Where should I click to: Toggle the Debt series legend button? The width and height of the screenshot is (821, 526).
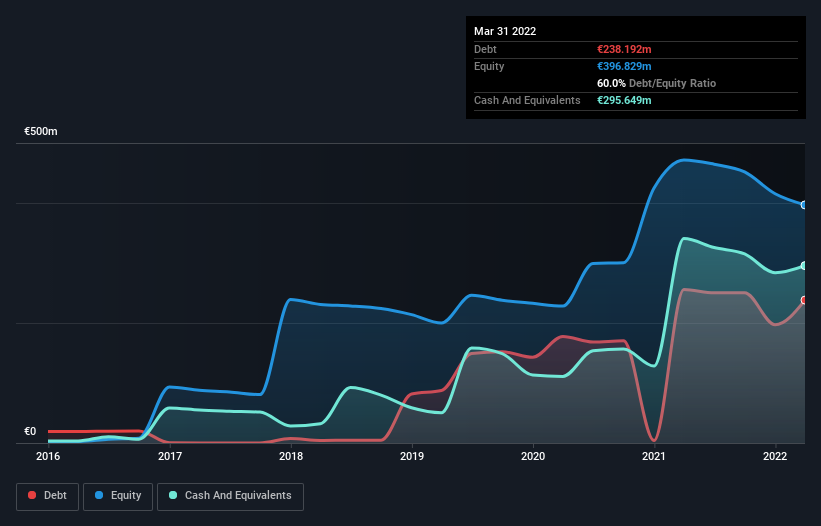click(48, 496)
